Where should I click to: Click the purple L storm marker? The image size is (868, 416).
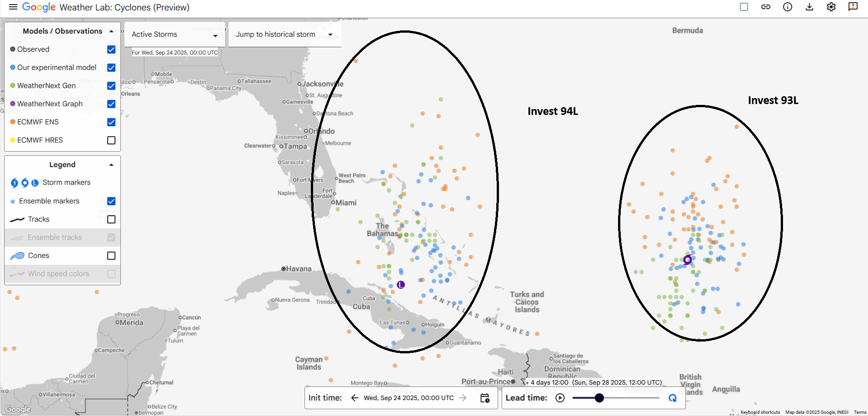(400, 285)
